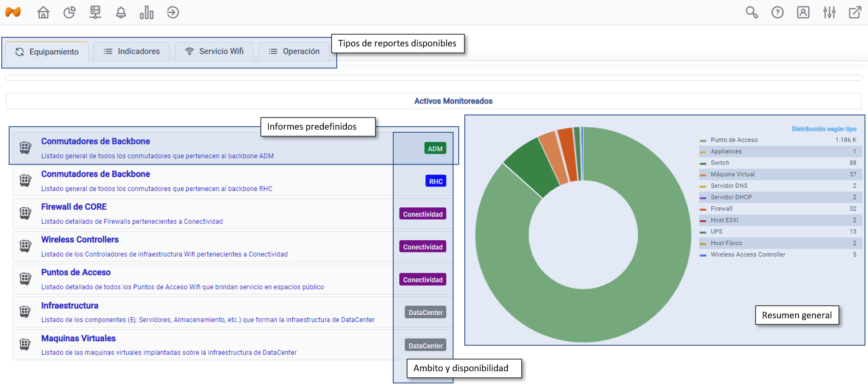
Task: Click the bar chart reports icon
Action: [147, 13]
